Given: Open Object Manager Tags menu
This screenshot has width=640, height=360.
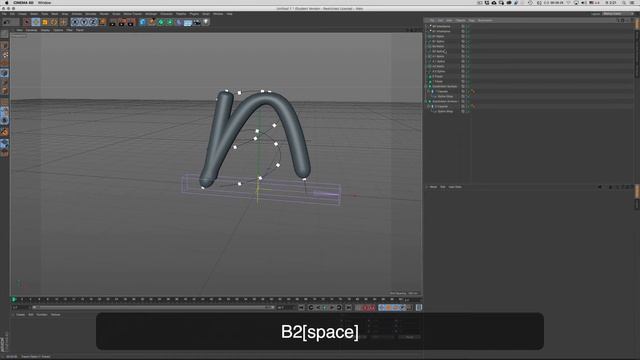Looking at the screenshot, I should pos(471,20).
